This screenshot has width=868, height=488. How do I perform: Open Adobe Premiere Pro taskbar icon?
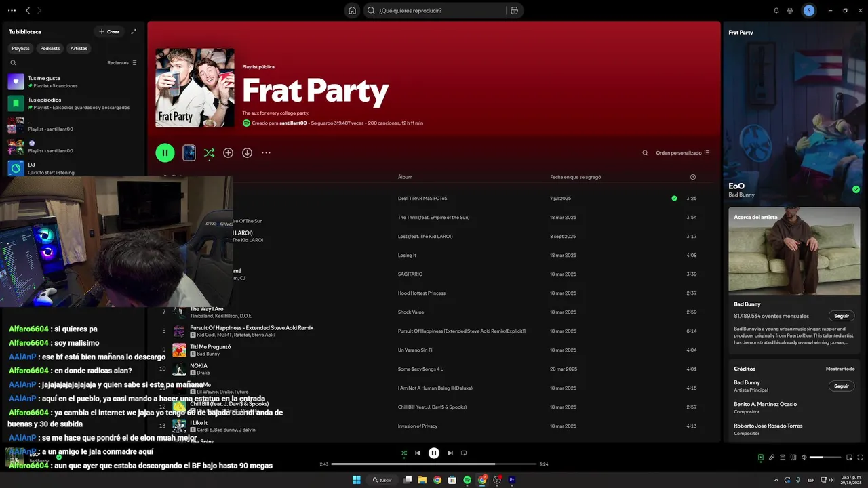[x=512, y=480]
